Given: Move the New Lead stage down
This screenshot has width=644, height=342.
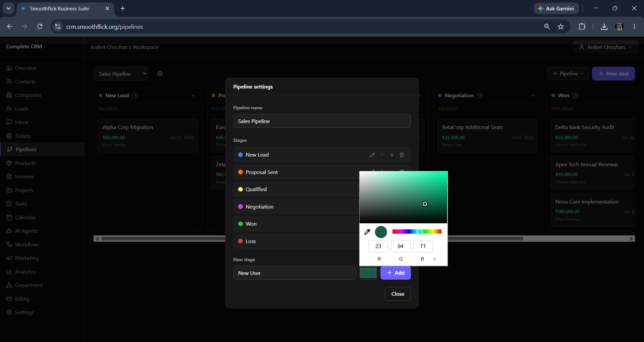Looking at the screenshot, I should 392,155.
